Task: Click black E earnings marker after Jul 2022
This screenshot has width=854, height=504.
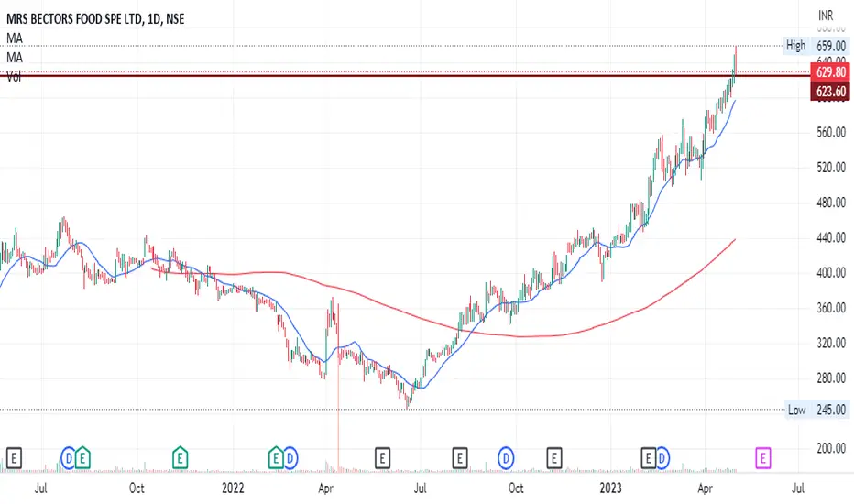Action: pyautogui.click(x=460, y=457)
